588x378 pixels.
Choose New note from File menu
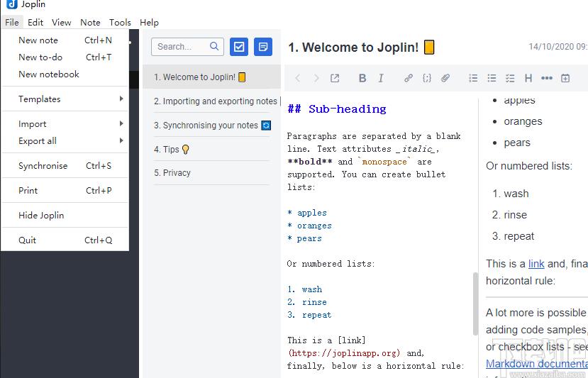(65, 40)
